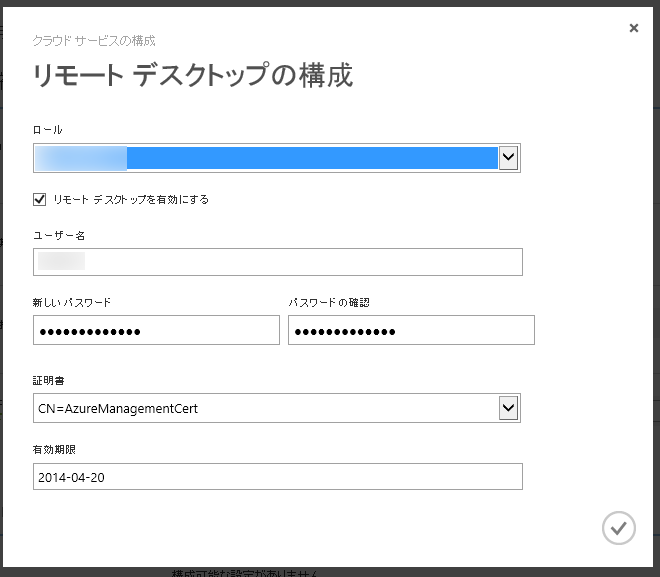Focus the ユーザー名 input field
The height and width of the screenshot is (577, 660).
[277, 262]
